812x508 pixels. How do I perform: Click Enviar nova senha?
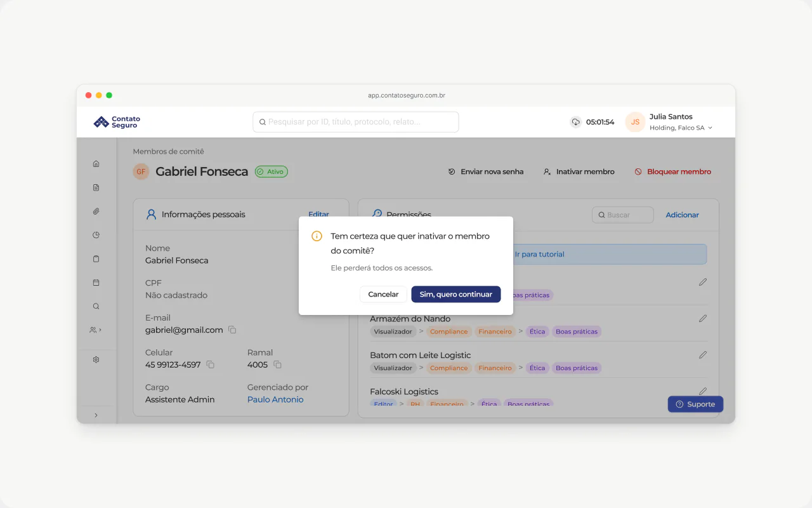click(x=486, y=171)
